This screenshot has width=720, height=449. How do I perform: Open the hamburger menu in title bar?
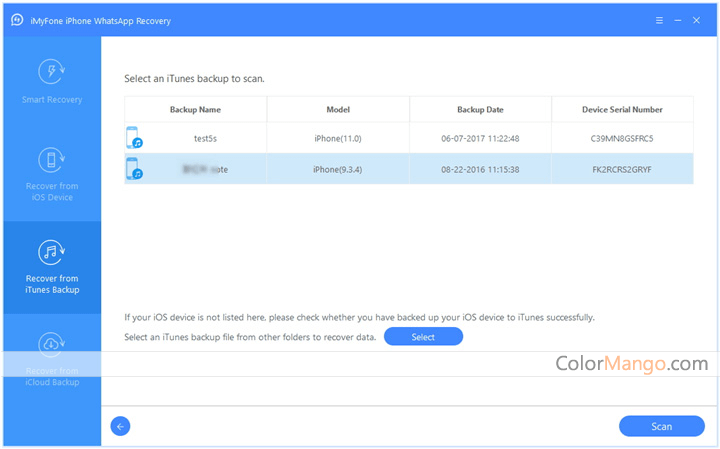point(659,19)
